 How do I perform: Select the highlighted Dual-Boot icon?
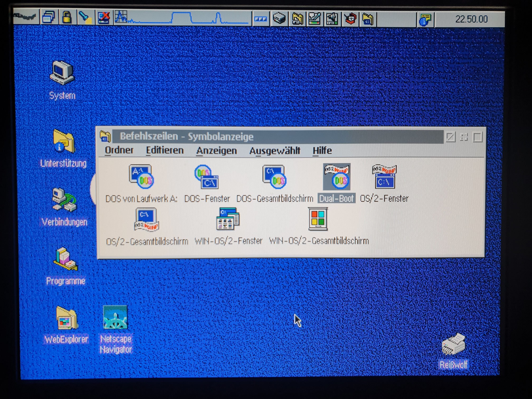point(337,177)
